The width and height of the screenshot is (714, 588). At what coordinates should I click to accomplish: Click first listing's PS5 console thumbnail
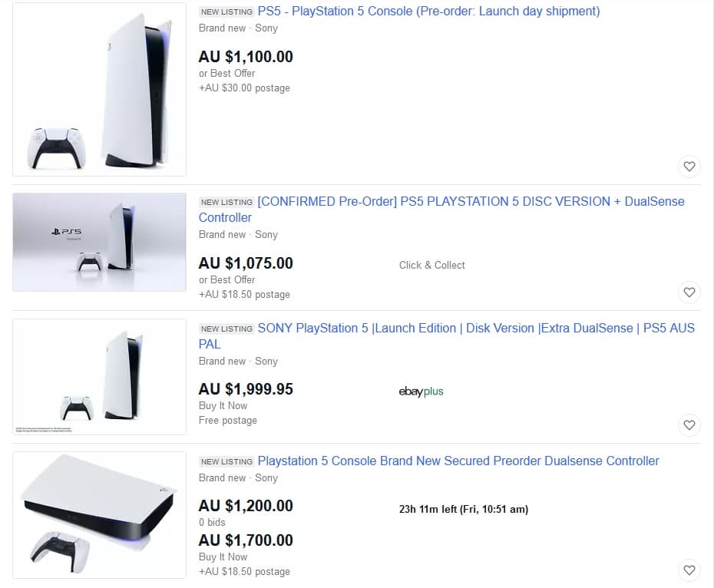point(99,90)
